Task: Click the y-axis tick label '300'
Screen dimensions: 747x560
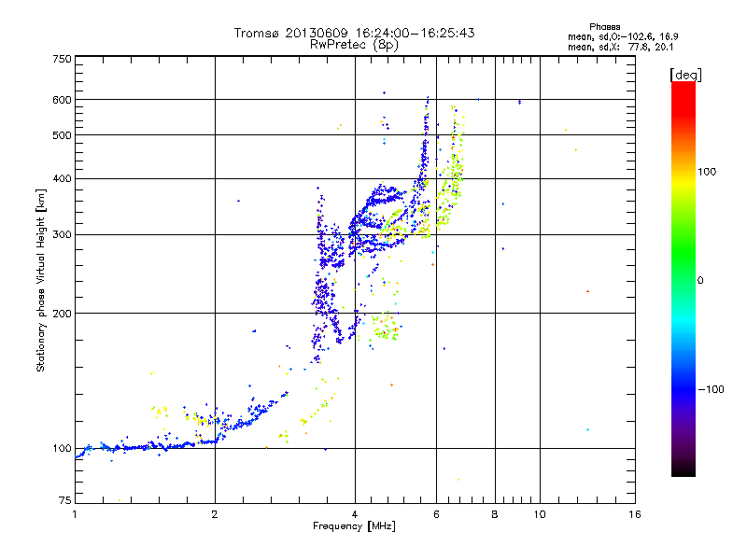Action: tap(62, 234)
